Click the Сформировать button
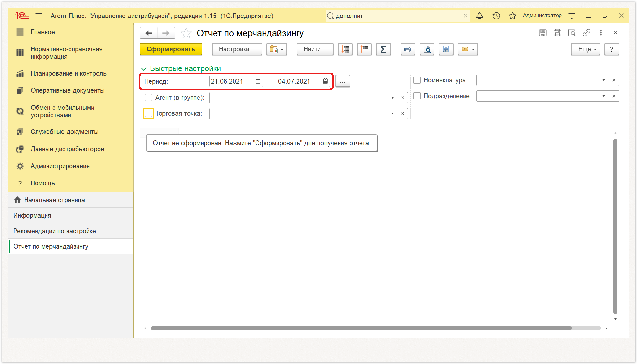Screen dimensions: 637x364 coord(171,49)
